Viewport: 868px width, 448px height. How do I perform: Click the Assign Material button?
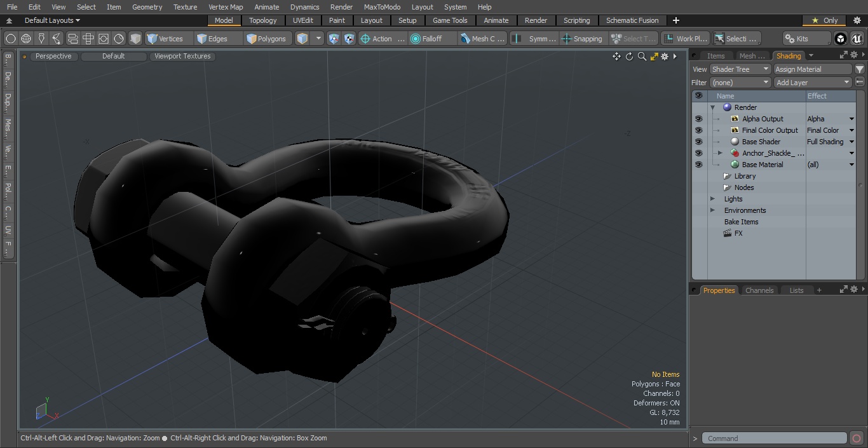[x=813, y=69]
